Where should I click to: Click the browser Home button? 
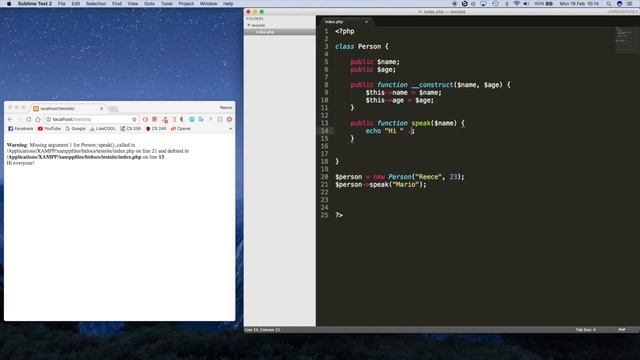tap(38, 119)
